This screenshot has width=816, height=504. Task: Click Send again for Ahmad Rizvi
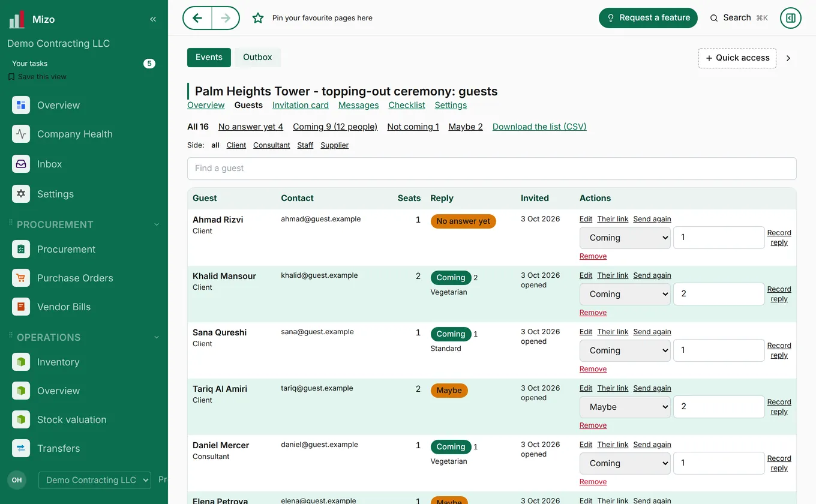pos(652,219)
